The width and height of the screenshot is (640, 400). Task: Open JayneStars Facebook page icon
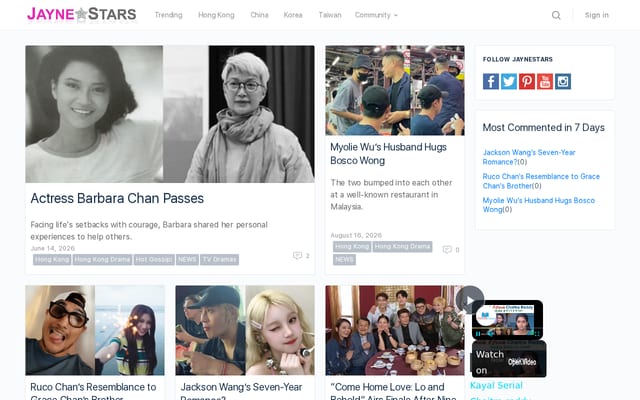pos(491,81)
